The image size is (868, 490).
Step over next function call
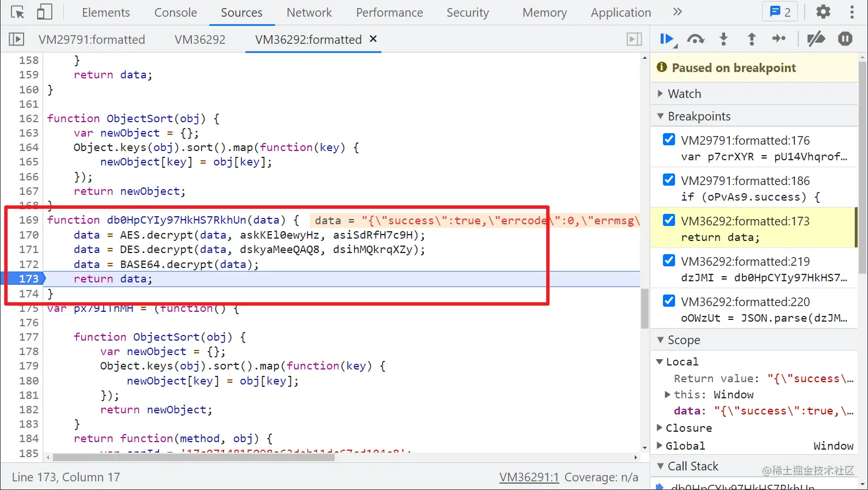tap(696, 39)
